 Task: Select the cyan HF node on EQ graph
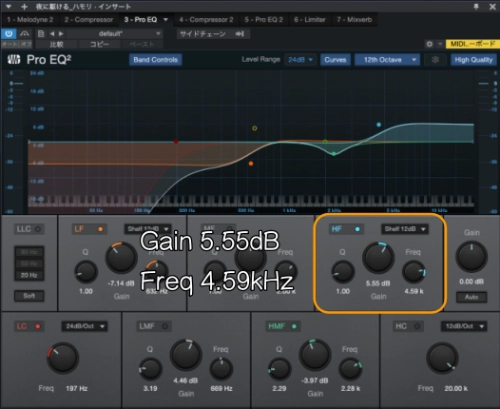pyautogui.click(x=379, y=125)
